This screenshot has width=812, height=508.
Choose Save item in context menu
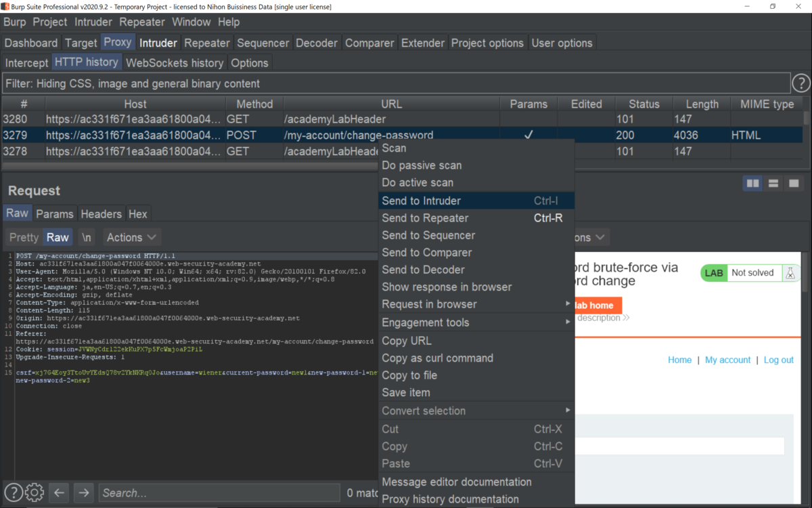pyautogui.click(x=476, y=393)
